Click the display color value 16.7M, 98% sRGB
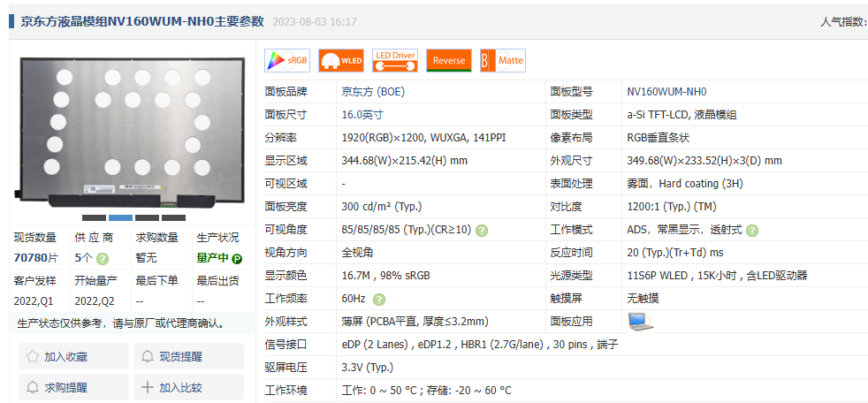The width and height of the screenshot is (868, 403). point(386,276)
